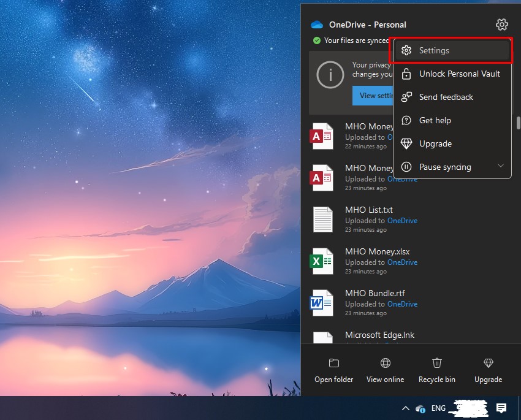Click Upgrade diamond in the dropdown menu

pyautogui.click(x=406, y=144)
